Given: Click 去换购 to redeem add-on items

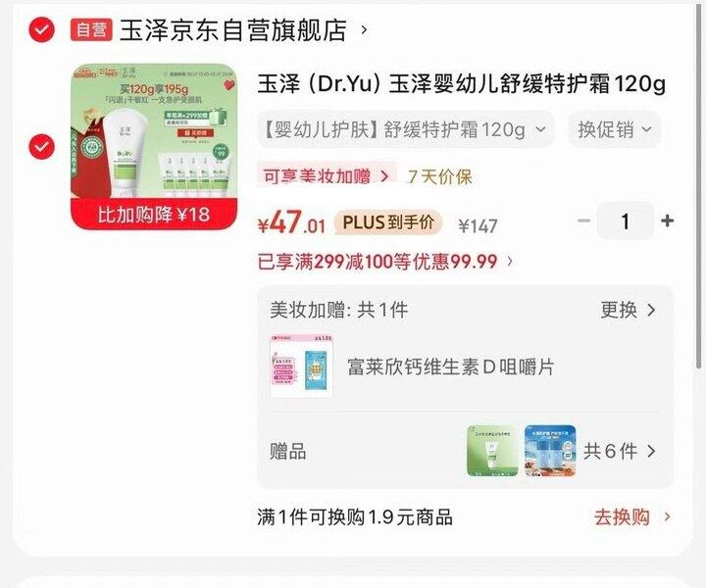Looking at the screenshot, I should pos(632,517).
